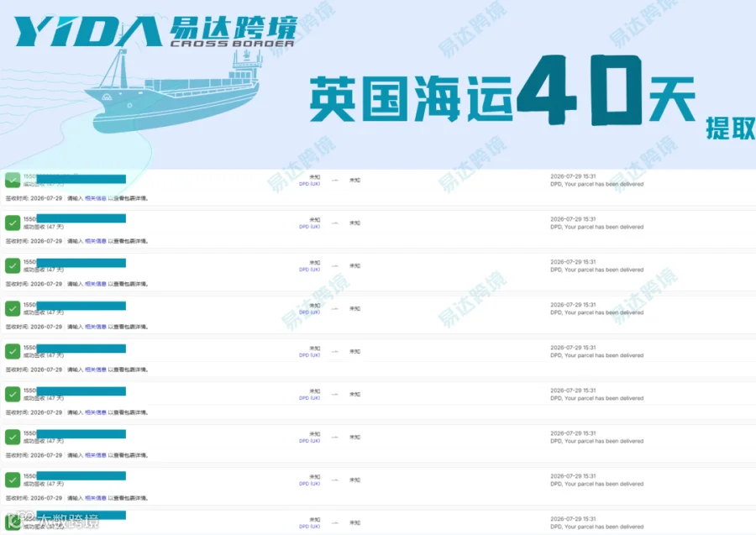Click 'Your parcel has been delivered' in fifth row

point(604,355)
